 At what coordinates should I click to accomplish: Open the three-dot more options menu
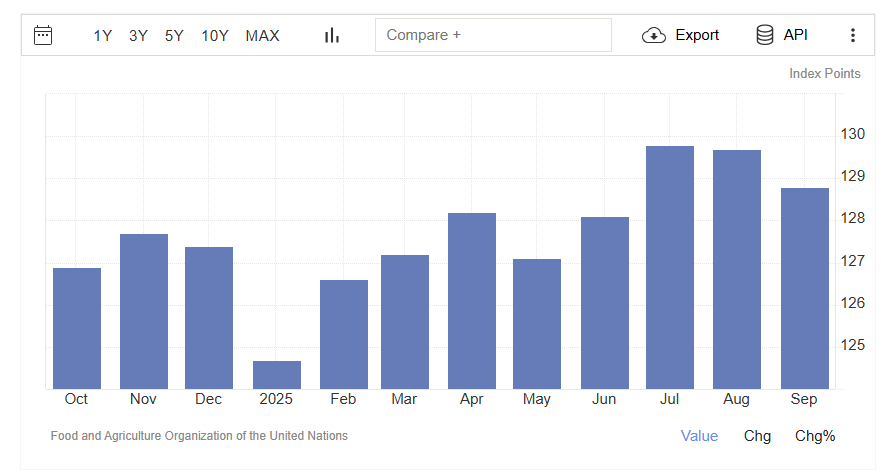coord(853,35)
